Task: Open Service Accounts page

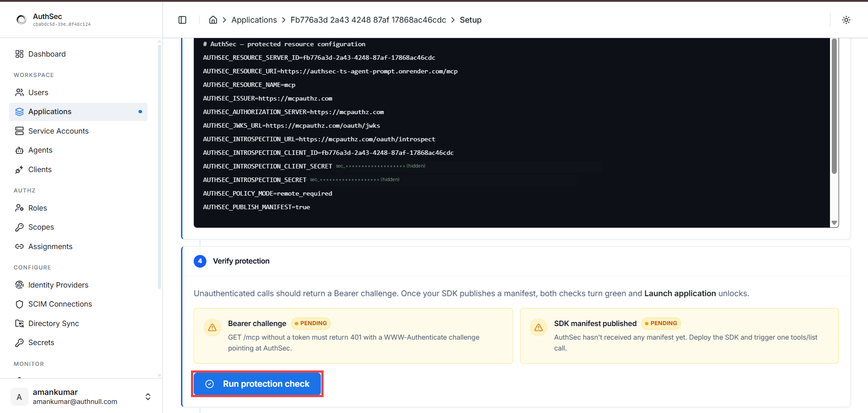Action: click(x=78, y=131)
